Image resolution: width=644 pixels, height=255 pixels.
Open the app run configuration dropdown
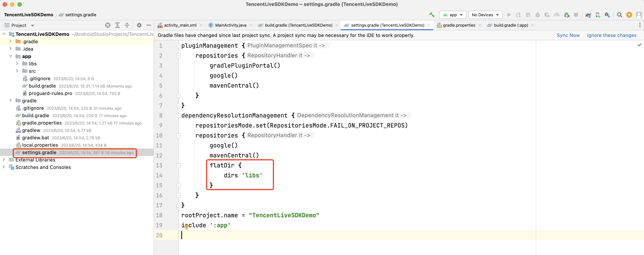[453, 15]
